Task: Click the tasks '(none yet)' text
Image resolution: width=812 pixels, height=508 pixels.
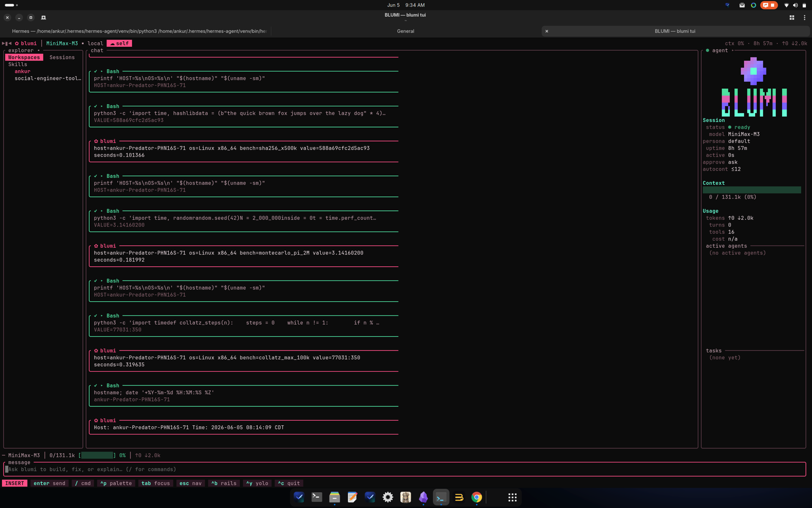Action: pos(725,358)
